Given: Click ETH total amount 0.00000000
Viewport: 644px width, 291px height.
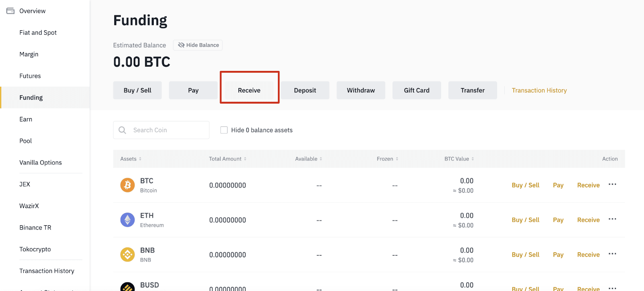Looking at the screenshot, I should click(227, 220).
